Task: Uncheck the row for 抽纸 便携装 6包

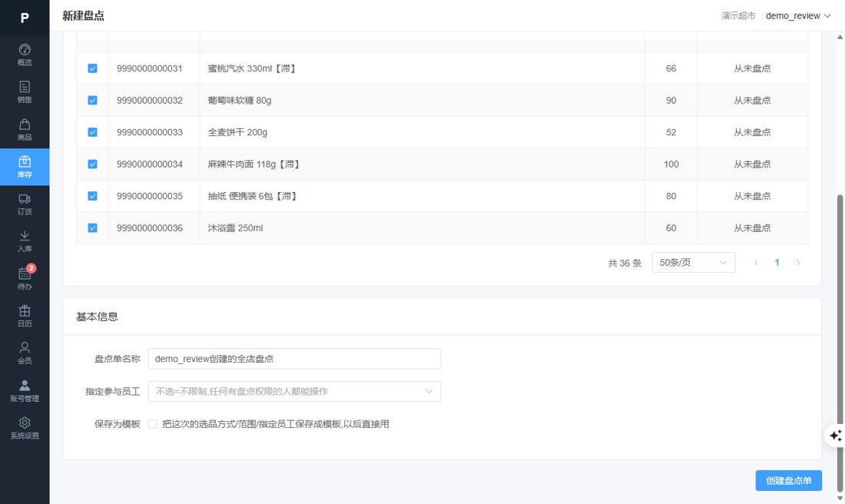Action: coord(93,196)
